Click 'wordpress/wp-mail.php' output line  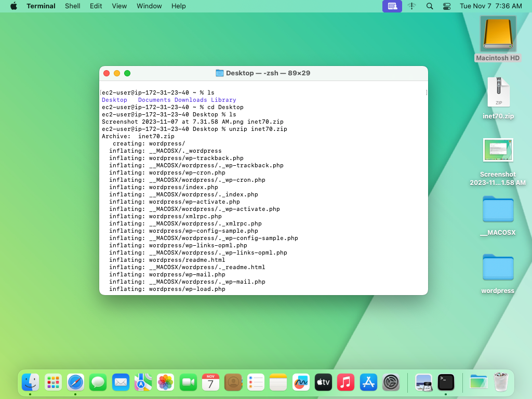(167, 274)
